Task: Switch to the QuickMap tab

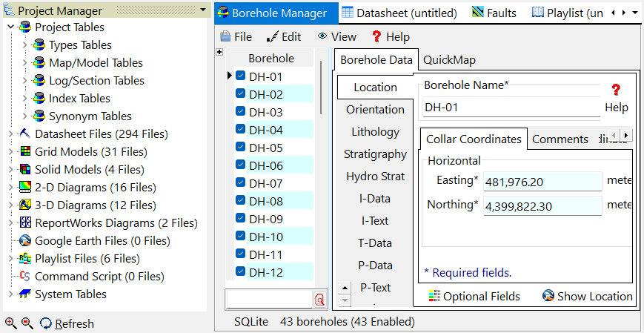Action: pyautogui.click(x=449, y=59)
